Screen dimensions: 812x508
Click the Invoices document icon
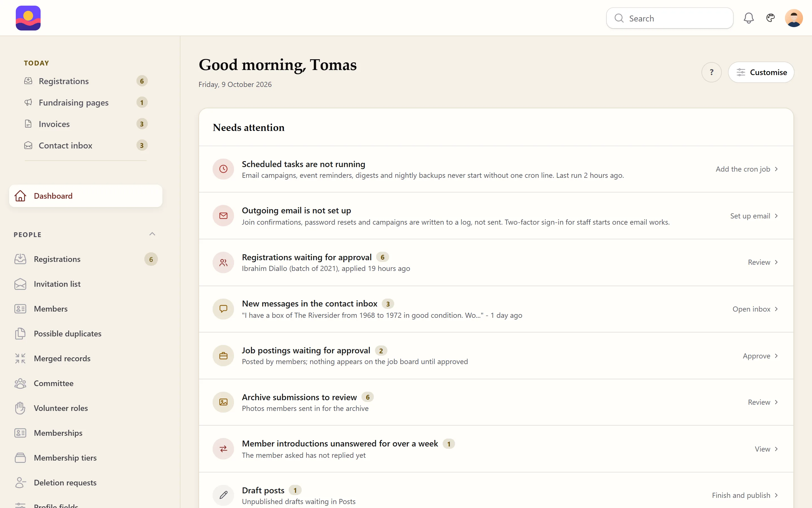28,124
